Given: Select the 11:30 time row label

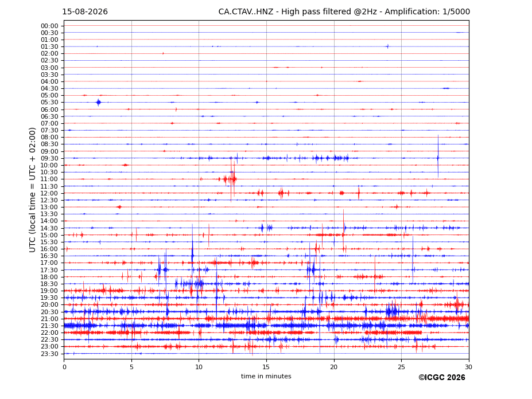Looking at the screenshot, I should pos(49,186).
